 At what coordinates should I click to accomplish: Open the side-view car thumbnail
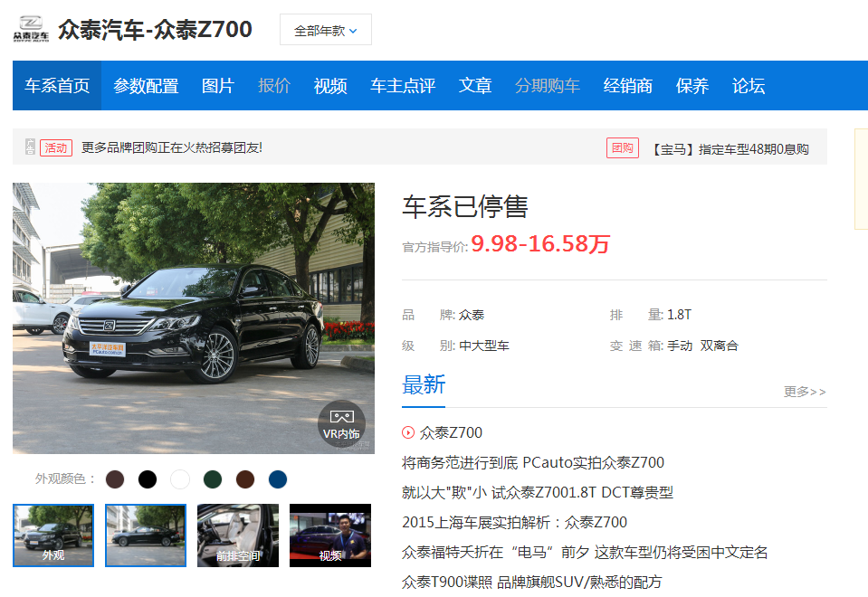pos(146,535)
